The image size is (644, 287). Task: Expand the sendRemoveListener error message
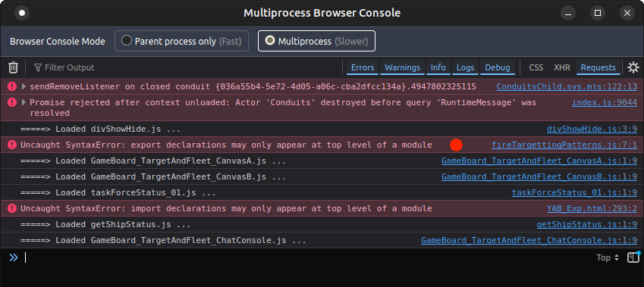24,86
